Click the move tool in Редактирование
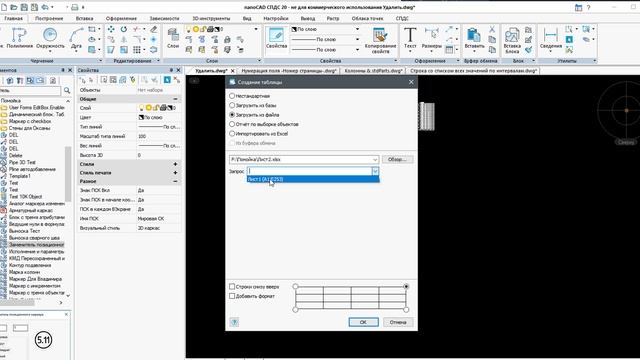640x360 pixels. (x=111, y=29)
